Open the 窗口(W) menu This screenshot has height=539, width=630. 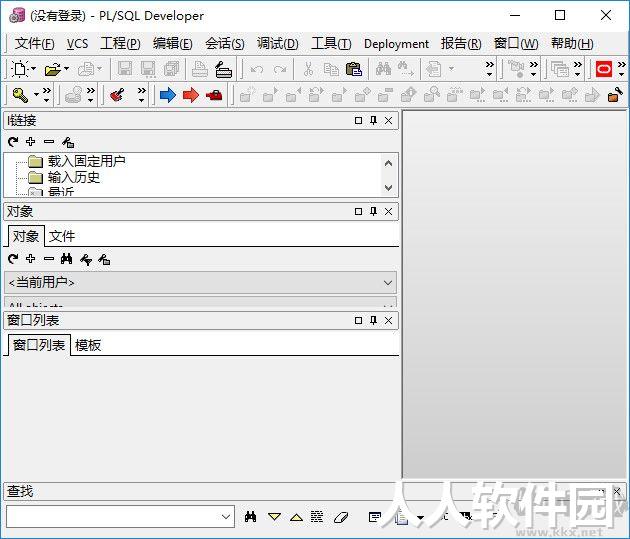coord(516,43)
